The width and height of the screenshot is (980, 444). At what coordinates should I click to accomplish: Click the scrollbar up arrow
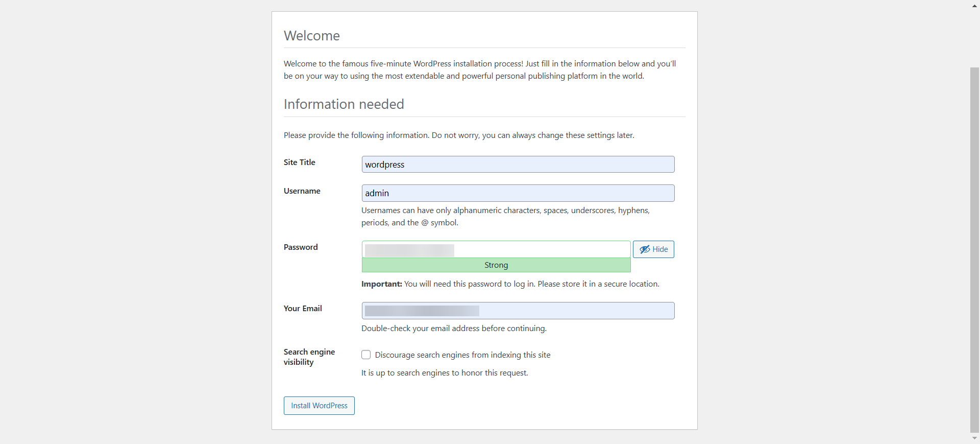pyautogui.click(x=974, y=6)
